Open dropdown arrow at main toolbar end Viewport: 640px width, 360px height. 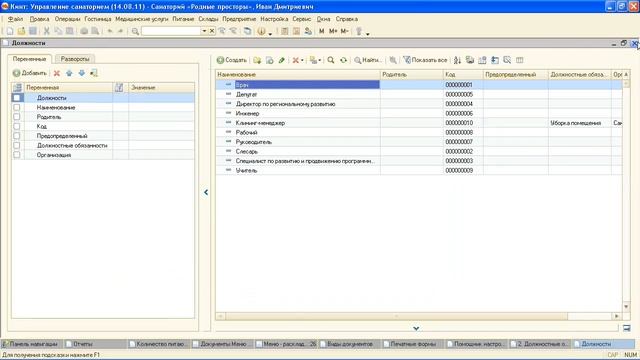coord(367,33)
